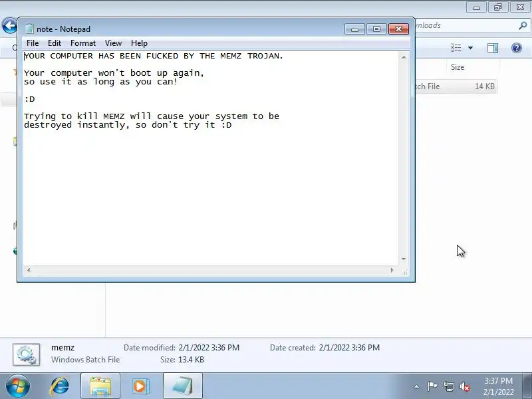The width and height of the screenshot is (532, 399).
Task: Click the network icon in system tray
Action: tap(448, 386)
